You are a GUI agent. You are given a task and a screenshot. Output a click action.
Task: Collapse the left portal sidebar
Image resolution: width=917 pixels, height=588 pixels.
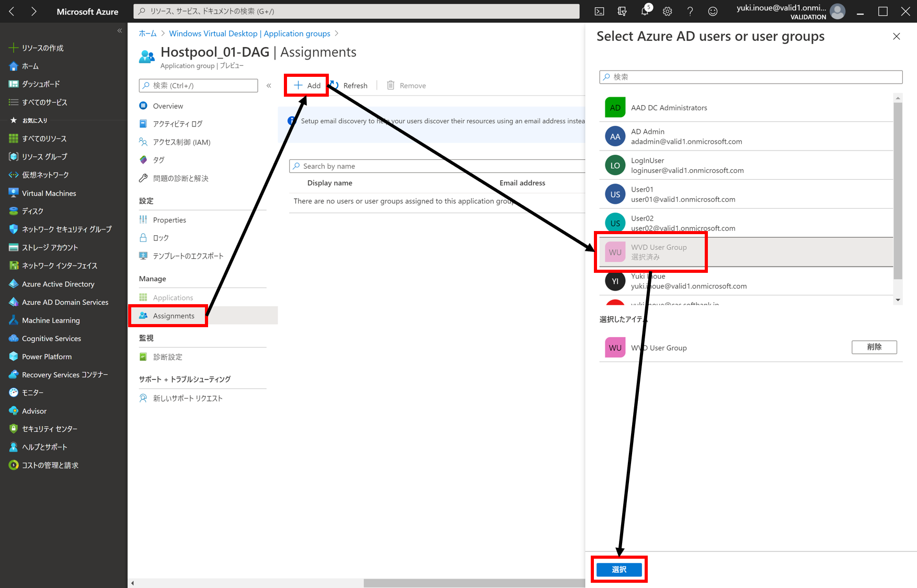(x=120, y=31)
